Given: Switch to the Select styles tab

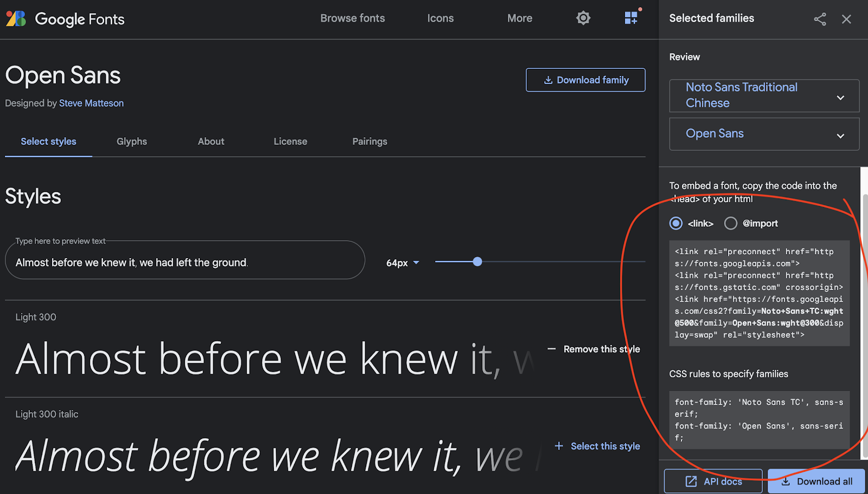Looking at the screenshot, I should (48, 141).
